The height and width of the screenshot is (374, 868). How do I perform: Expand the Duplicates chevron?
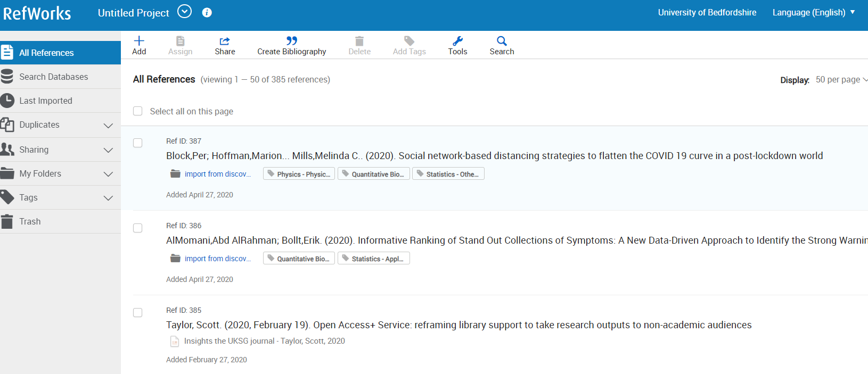click(108, 126)
